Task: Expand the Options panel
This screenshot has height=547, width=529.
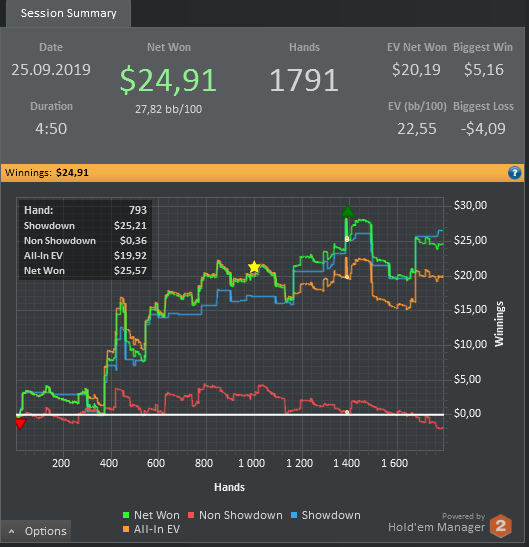Action: click(x=36, y=531)
